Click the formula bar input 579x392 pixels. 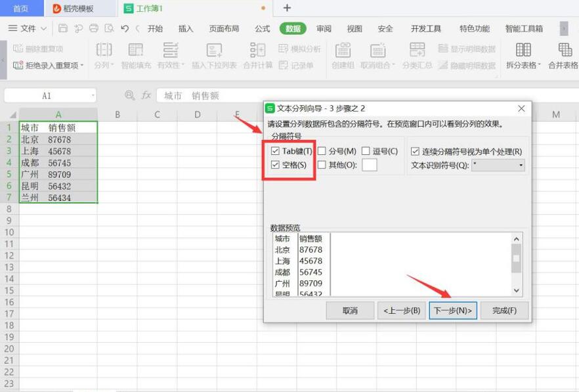pyautogui.click(x=368, y=95)
